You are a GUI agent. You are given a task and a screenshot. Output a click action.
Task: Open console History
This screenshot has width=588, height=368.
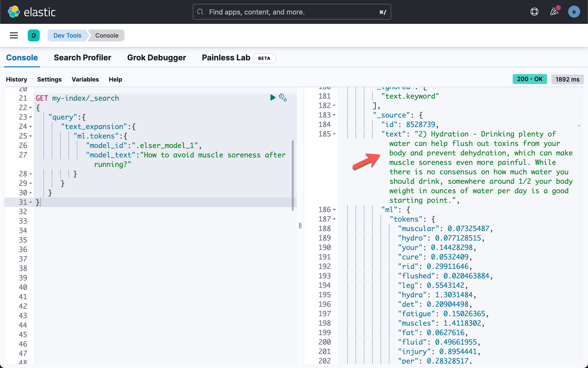coord(16,79)
